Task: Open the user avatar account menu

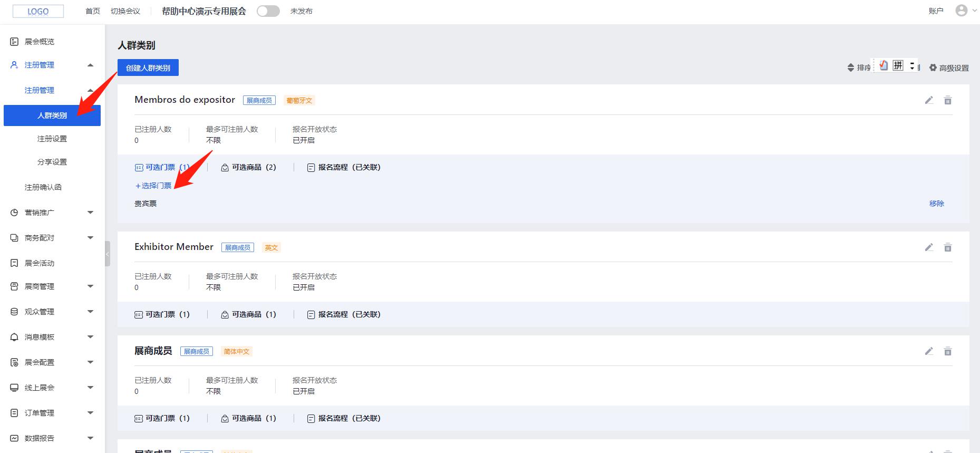Action: (x=961, y=11)
